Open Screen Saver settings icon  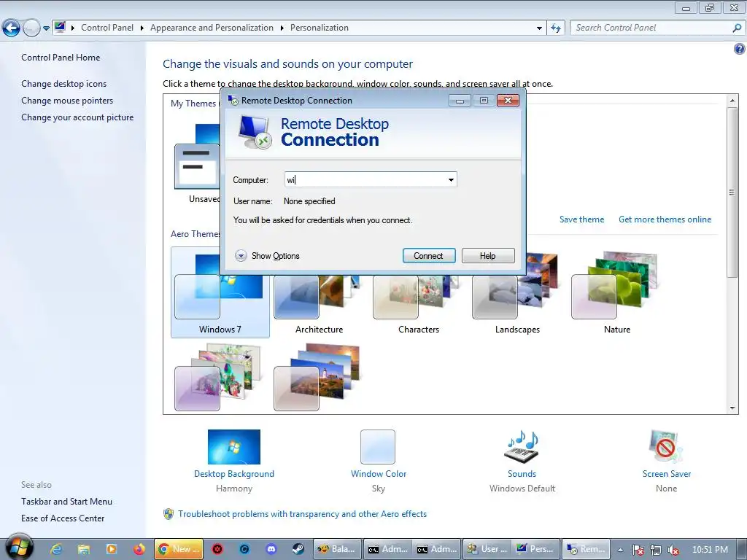click(666, 447)
